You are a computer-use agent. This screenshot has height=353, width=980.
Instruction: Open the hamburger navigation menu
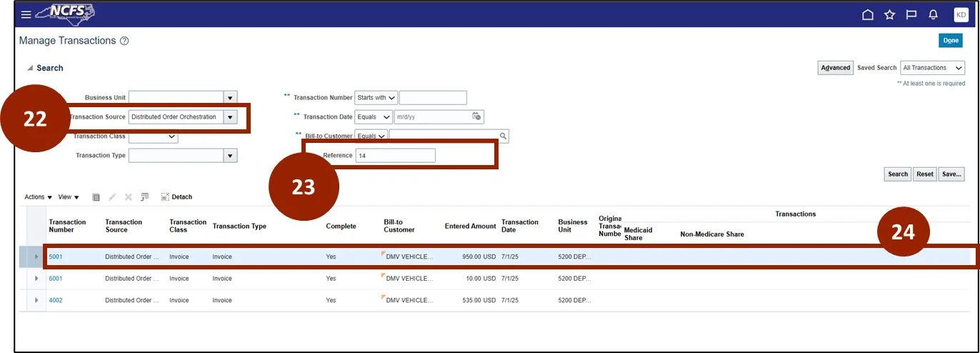26,14
